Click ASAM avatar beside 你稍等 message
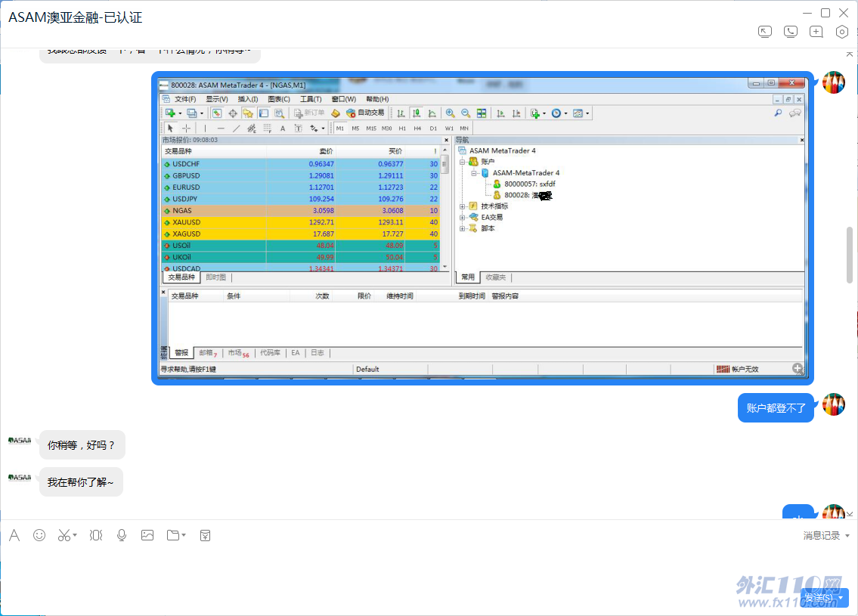Viewport: 858px width, 616px height. pyautogui.click(x=20, y=441)
